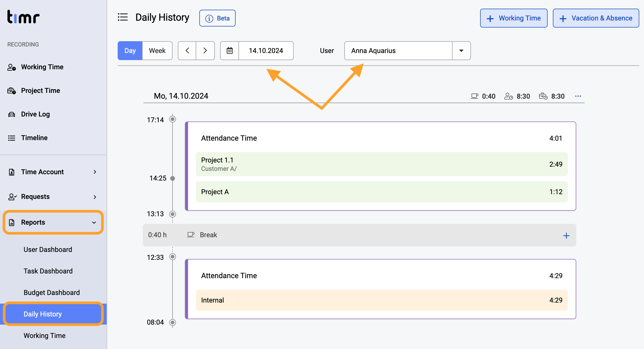Click the 08:04 timeline marker
This screenshot has height=349, width=644.
(173, 322)
